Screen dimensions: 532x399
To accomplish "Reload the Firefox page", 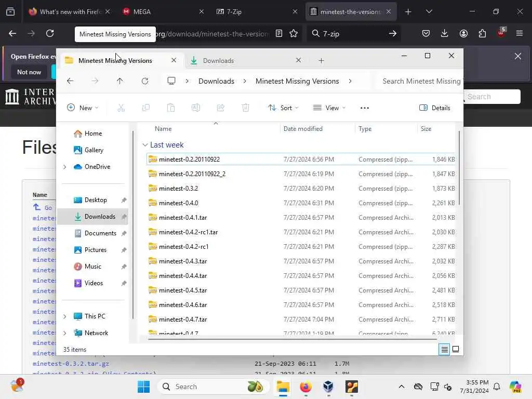I will 50,33.
